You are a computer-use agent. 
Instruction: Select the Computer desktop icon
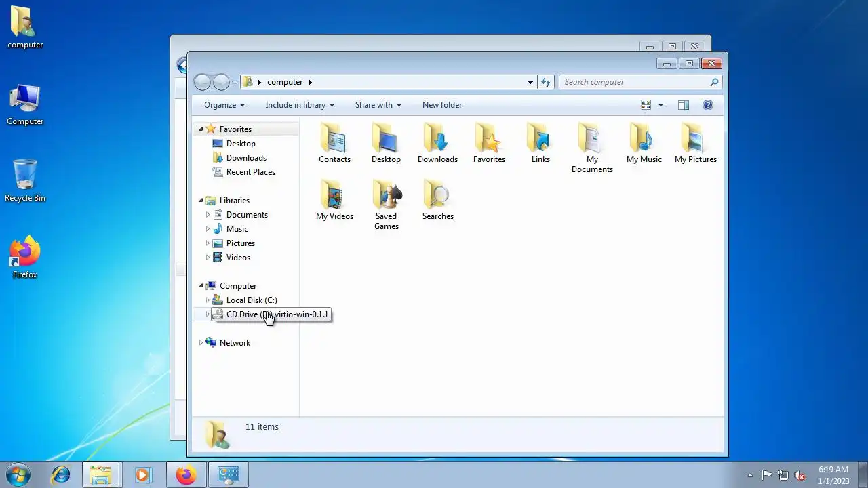25,105
